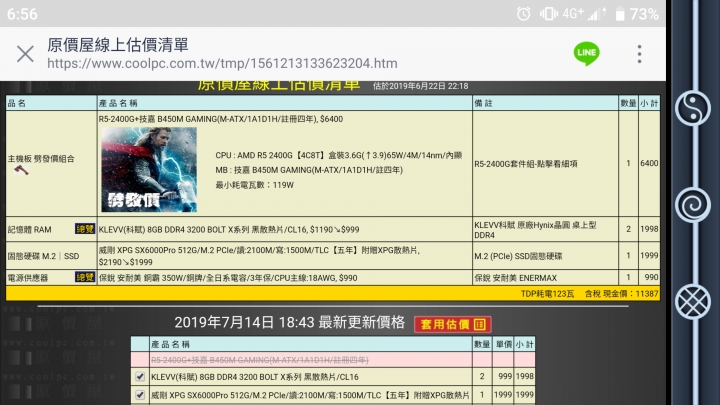The image size is (720, 405).
Task: Close the in-app browser with X
Action: (25, 54)
